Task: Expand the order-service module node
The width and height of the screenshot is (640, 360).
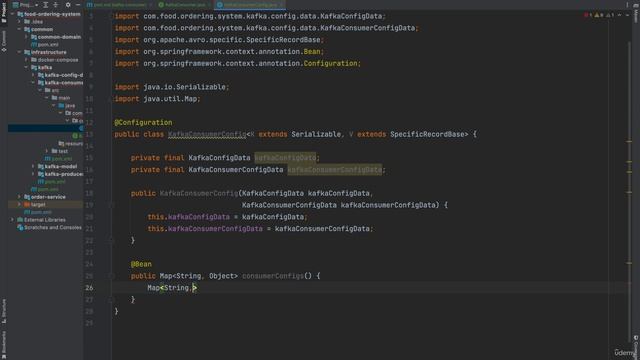Action: [19, 197]
